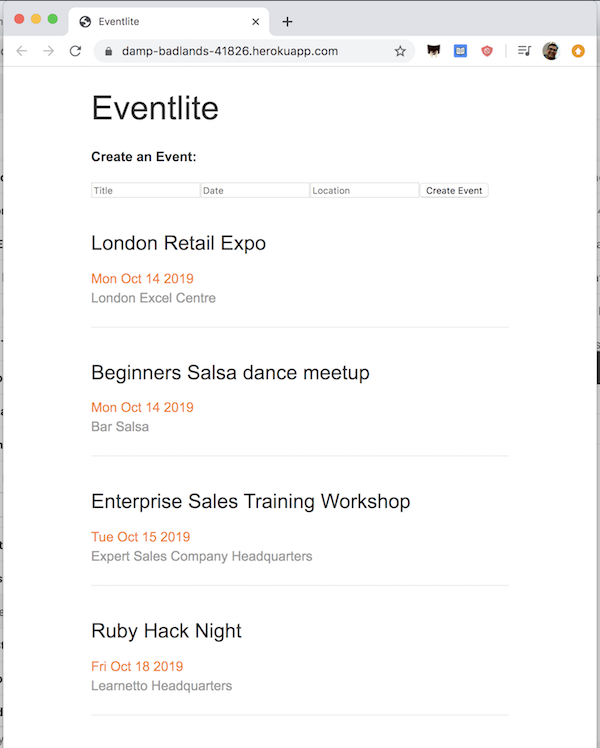This screenshot has height=748, width=600.
Task: Open the red shield extension icon
Action: 487,51
